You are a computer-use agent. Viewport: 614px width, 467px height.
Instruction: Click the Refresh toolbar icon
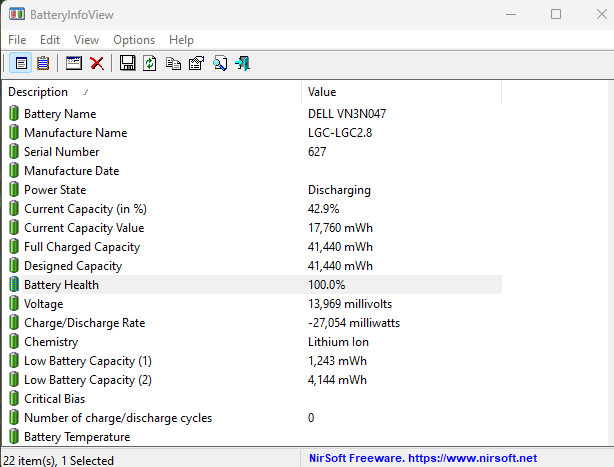150,63
